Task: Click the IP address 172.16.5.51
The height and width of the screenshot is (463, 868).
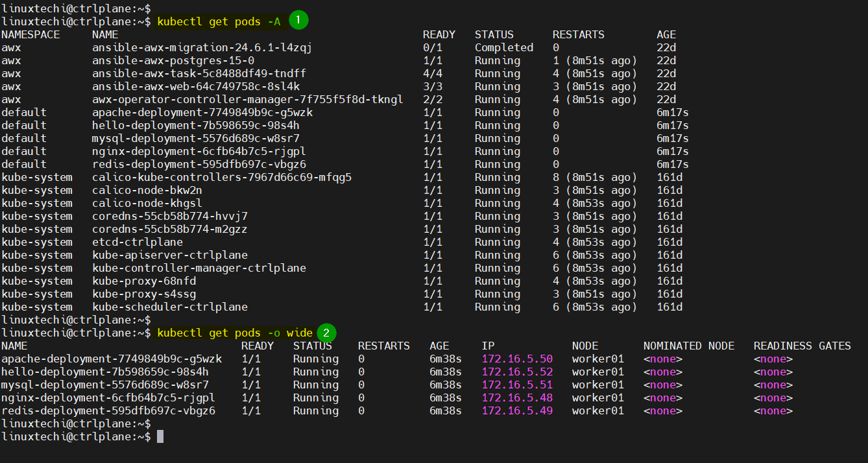Action: [517, 385]
